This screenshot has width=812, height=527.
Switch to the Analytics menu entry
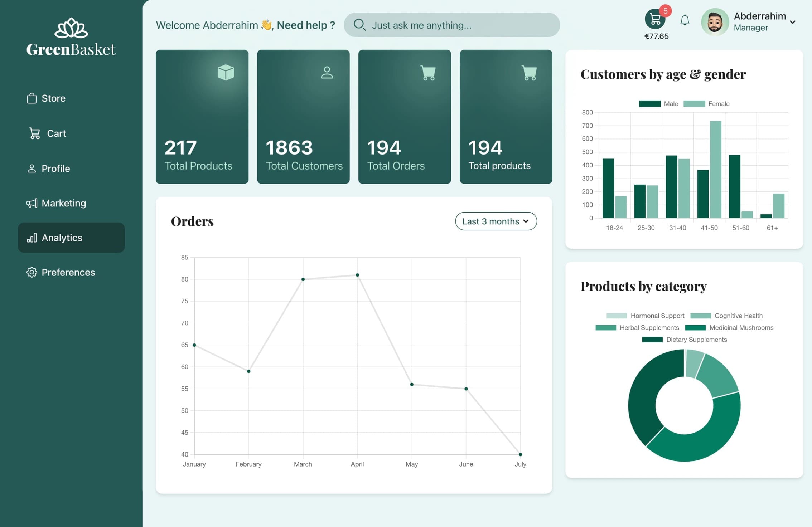(x=62, y=238)
